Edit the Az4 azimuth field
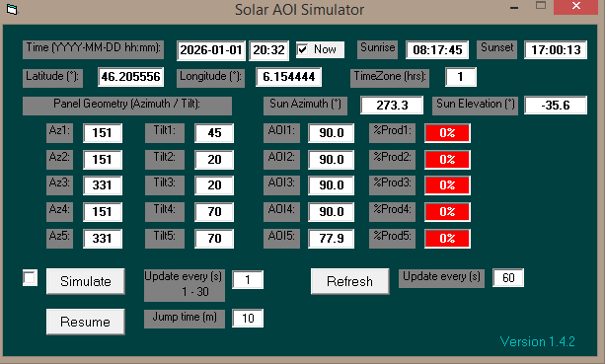 [x=103, y=212]
